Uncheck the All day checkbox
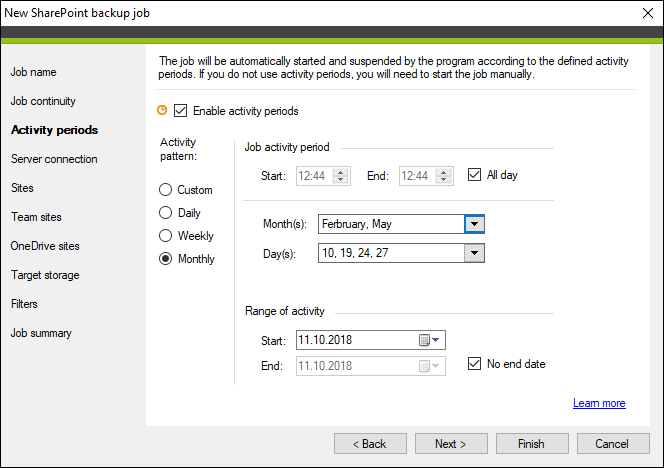664x468 pixels. point(474,174)
